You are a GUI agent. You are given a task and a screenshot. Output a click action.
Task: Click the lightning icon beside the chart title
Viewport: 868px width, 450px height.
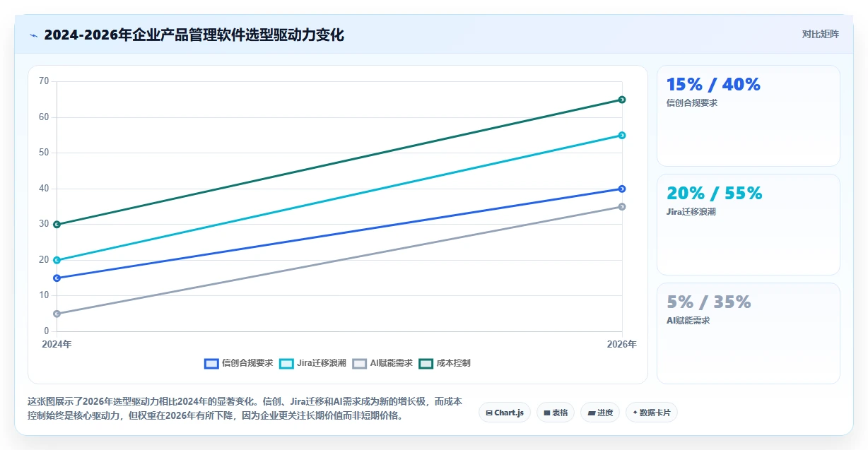pyautogui.click(x=33, y=35)
